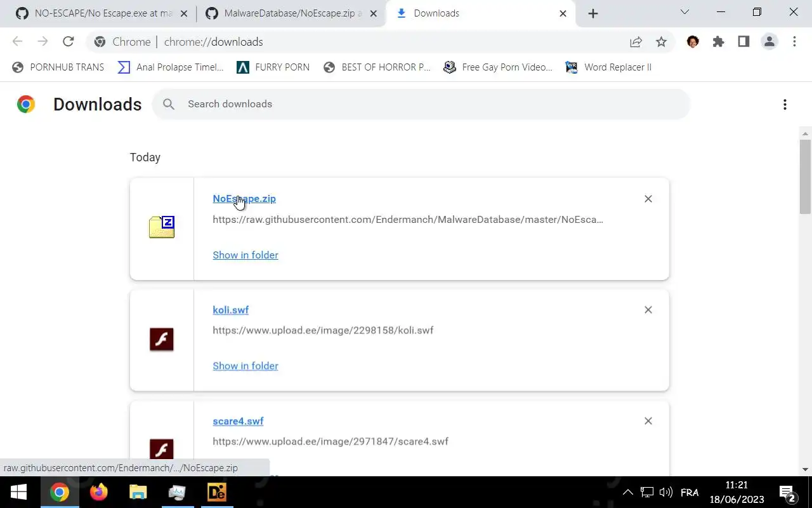Image resolution: width=812 pixels, height=508 pixels.
Task: Remove koli.swf from the downloads list
Action: point(648,310)
